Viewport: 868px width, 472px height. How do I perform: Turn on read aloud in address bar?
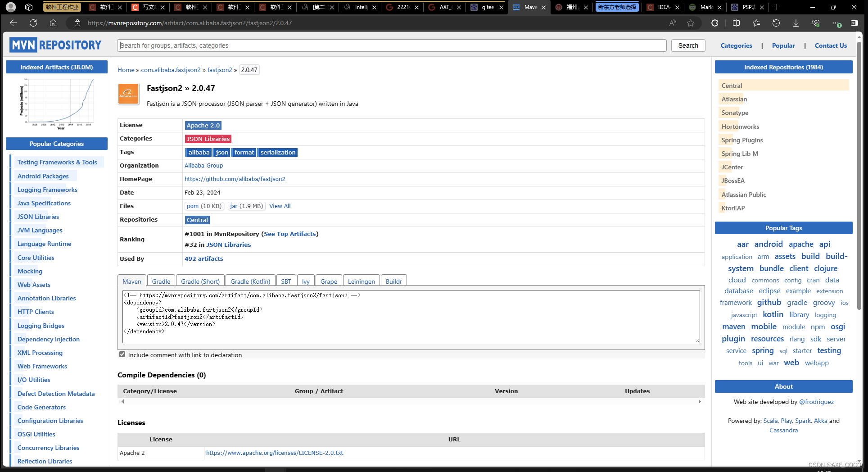673,23
